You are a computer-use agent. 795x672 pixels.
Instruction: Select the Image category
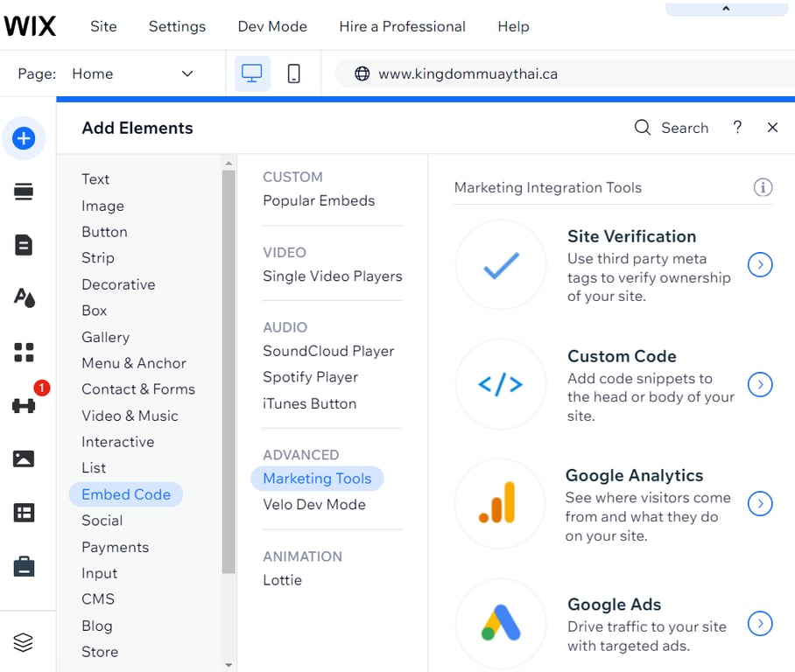[103, 206]
